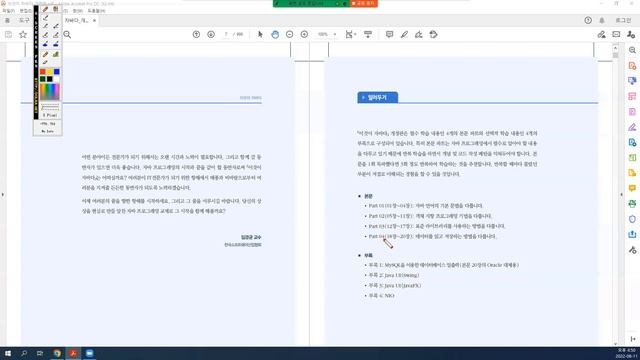Switch to the Tools tab
Screen dimensions: 640x360
pyautogui.click(x=24, y=20)
